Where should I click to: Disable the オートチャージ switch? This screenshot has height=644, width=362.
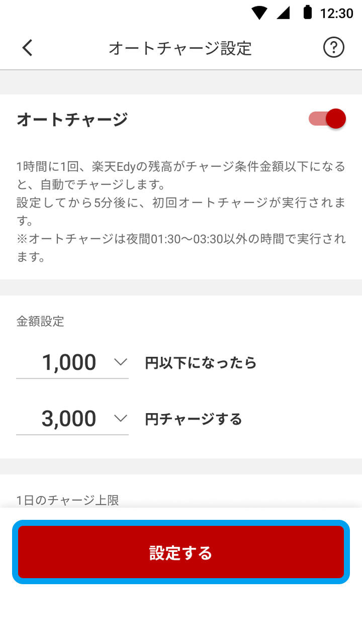tap(328, 119)
